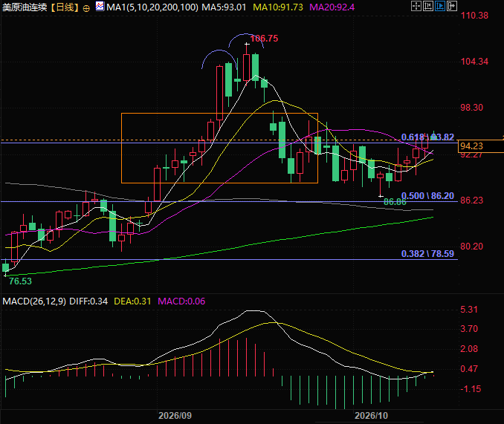This screenshot has width=504, height=424.
Task: Click the 106.75 high price marker
Action: click(264, 39)
